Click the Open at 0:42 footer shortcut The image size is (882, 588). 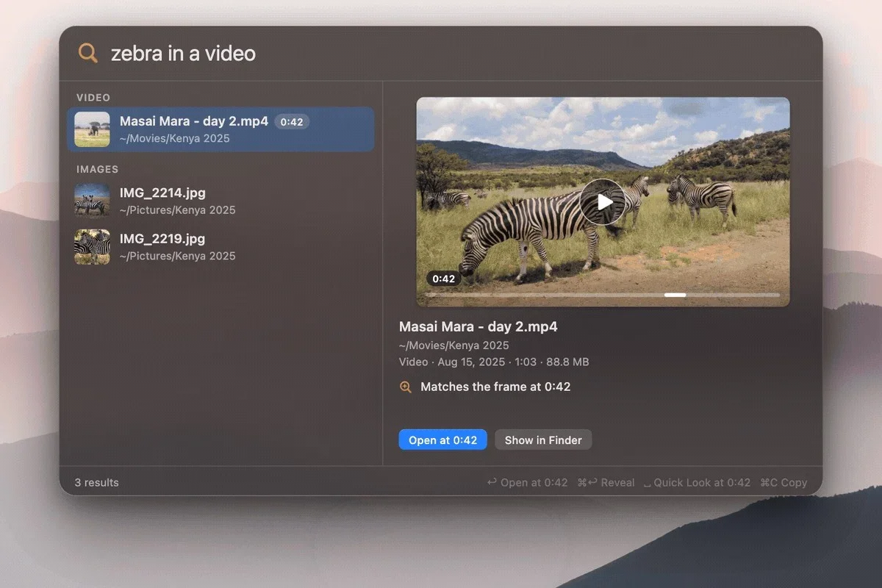point(527,483)
